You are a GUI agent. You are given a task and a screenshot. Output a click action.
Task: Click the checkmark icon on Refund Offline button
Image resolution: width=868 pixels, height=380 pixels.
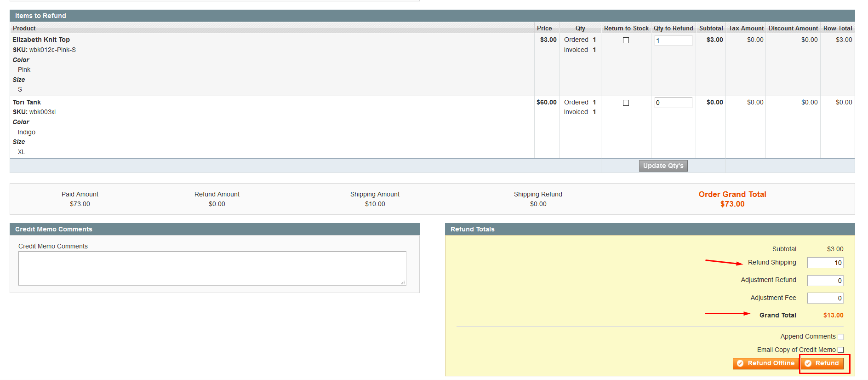click(x=740, y=363)
